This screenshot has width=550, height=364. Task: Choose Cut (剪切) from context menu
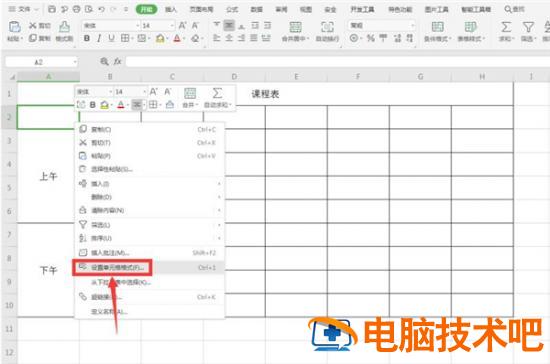pyautogui.click(x=150, y=143)
